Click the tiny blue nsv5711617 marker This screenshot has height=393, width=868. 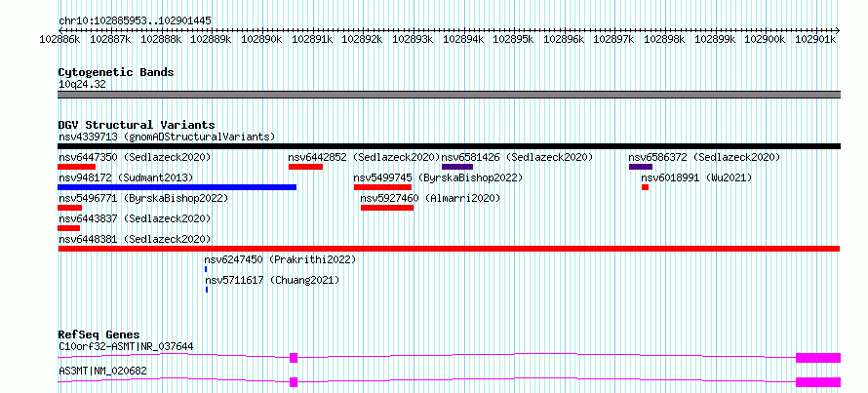(x=207, y=290)
